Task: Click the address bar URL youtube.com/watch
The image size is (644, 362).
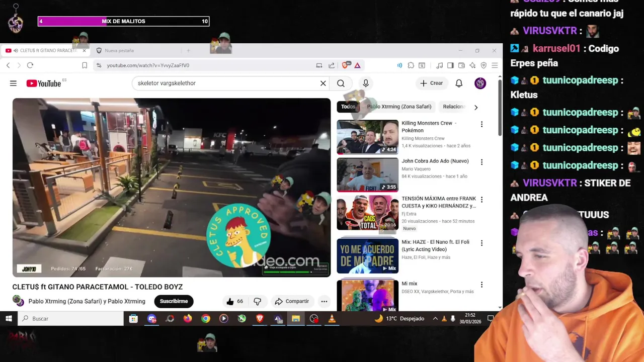Action: coord(148,65)
